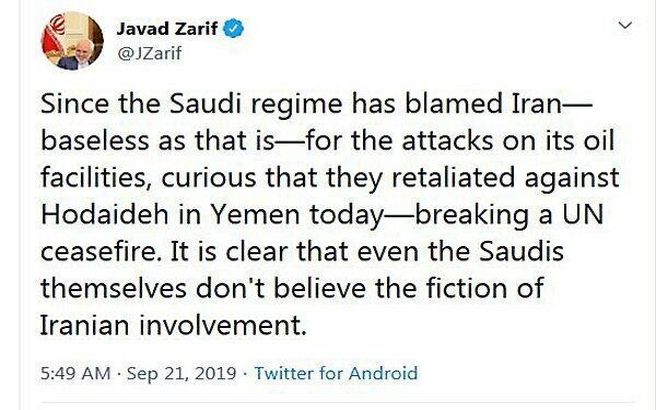The height and width of the screenshot is (410, 656).
Task: Click the word 'baseless' in the tweet
Action: (x=95, y=140)
